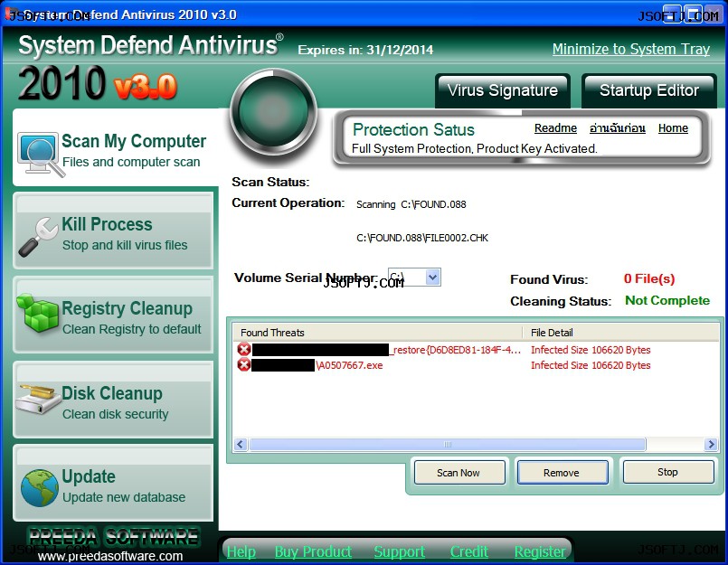Click the threat list right scroll arrow

click(711, 444)
